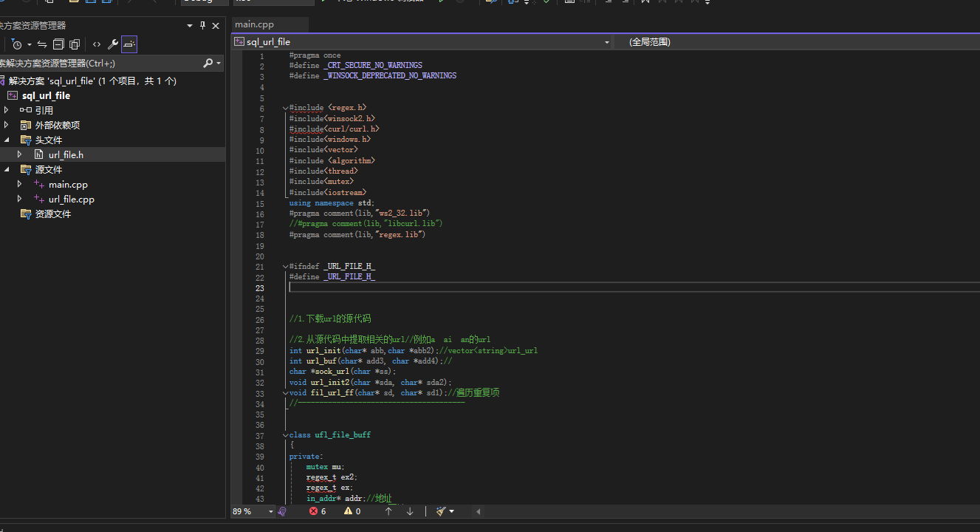This screenshot has height=532, width=980.
Task: Click 'using namespace std;' on line 15
Action: (332, 203)
